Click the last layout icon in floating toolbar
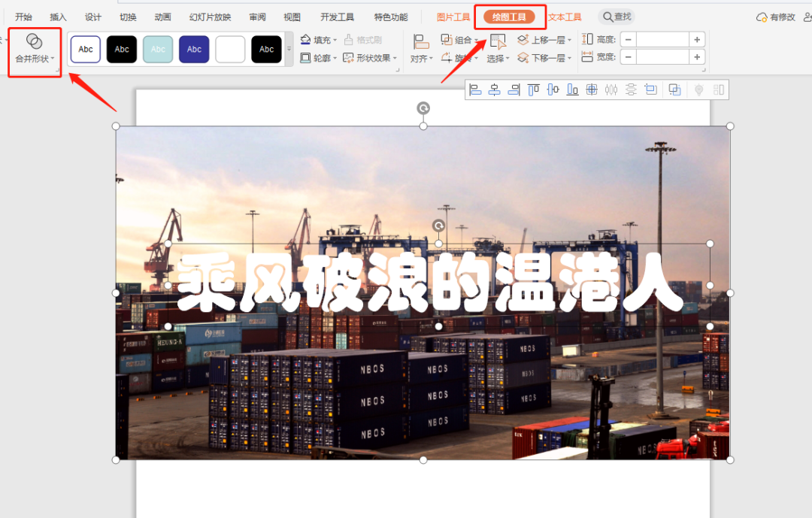Screen dimensions: 812x518 (x=719, y=89)
